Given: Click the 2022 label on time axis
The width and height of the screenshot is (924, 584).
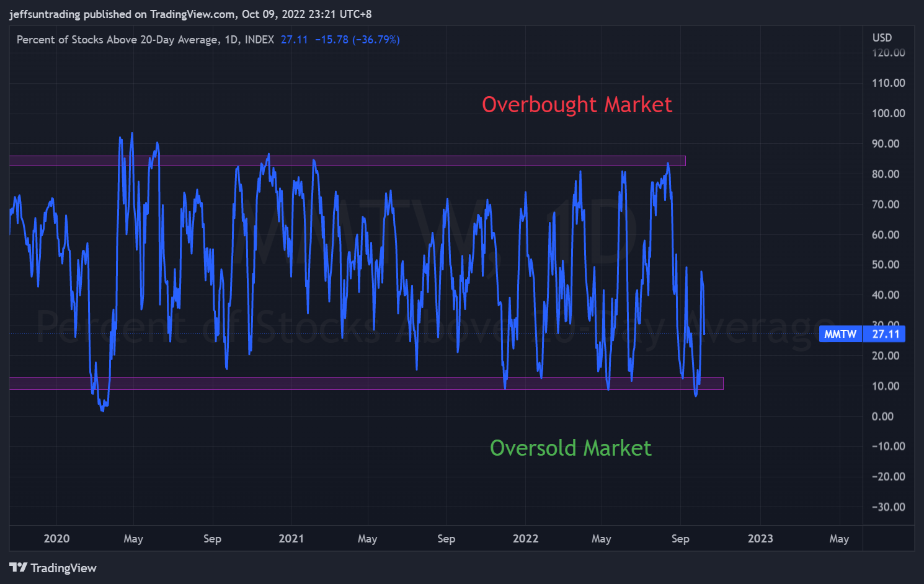Looking at the screenshot, I should point(525,539).
